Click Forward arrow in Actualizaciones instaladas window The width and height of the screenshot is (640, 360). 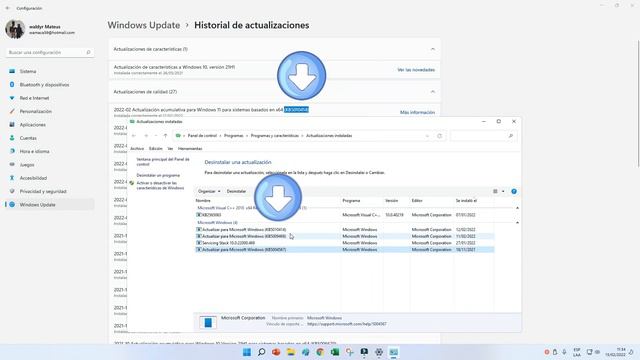tap(146, 136)
